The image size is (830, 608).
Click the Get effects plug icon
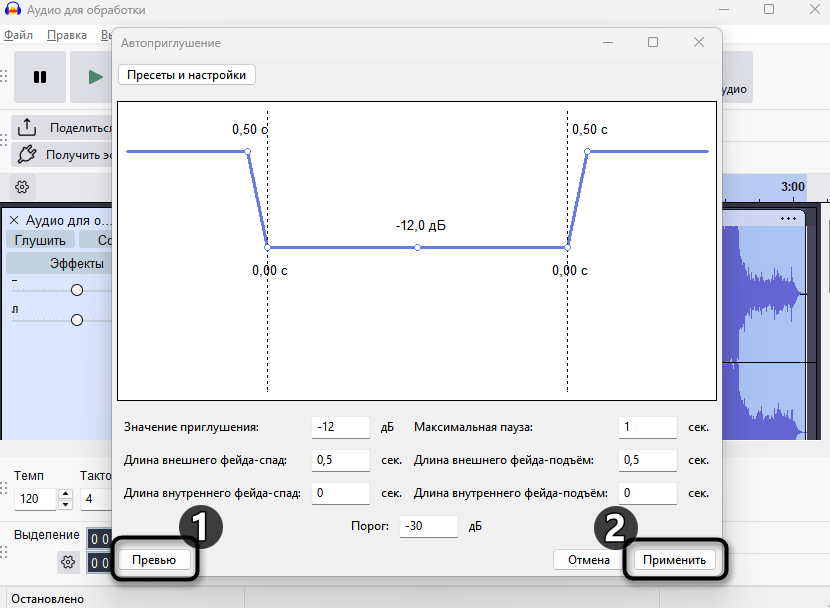pos(27,155)
